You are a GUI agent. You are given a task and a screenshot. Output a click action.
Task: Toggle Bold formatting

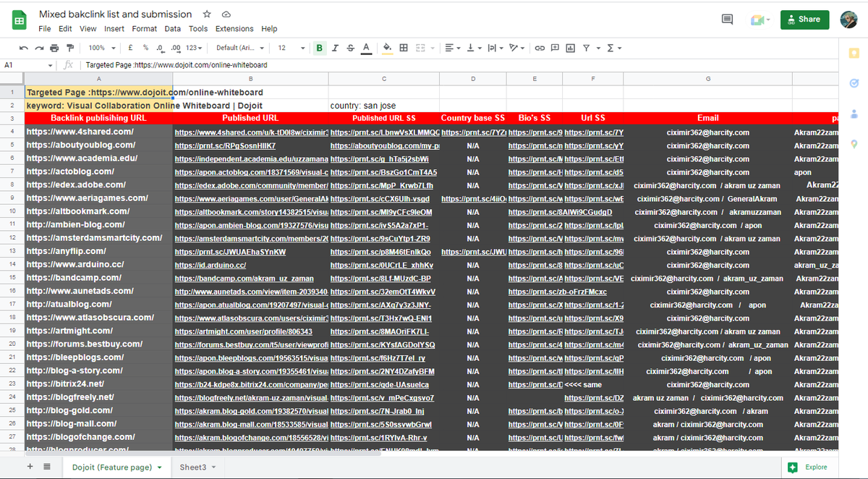pyautogui.click(x=320, y=48)
